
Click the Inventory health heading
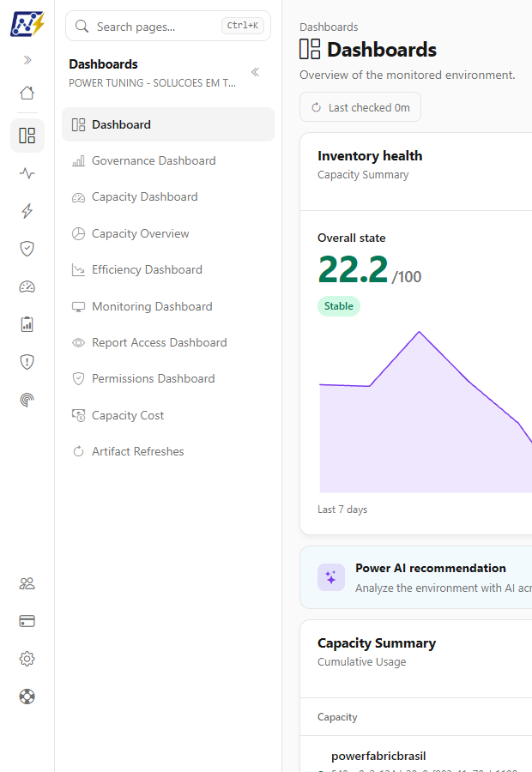(370, 156)
